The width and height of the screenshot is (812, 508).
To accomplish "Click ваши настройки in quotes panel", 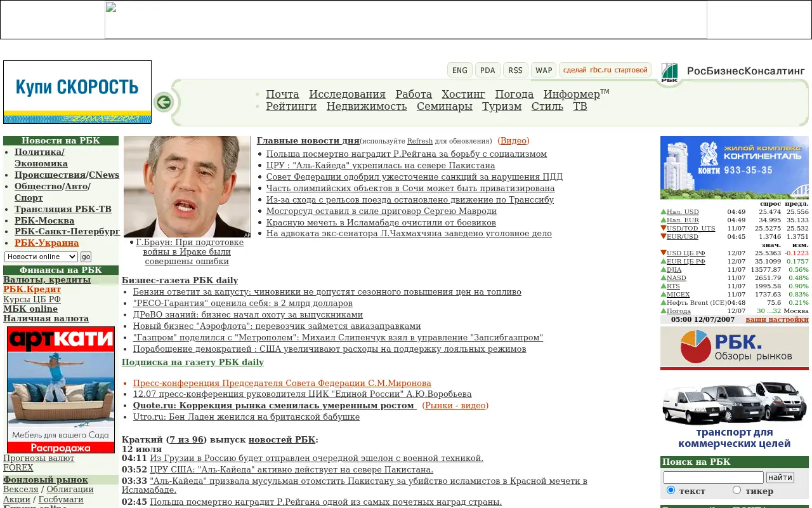I will point(777,319).
